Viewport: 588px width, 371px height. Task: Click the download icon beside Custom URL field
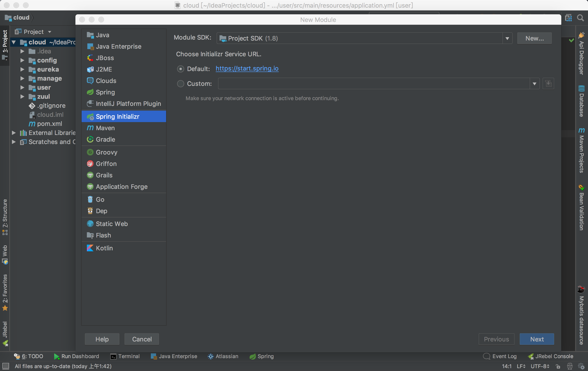pos(548,84)
